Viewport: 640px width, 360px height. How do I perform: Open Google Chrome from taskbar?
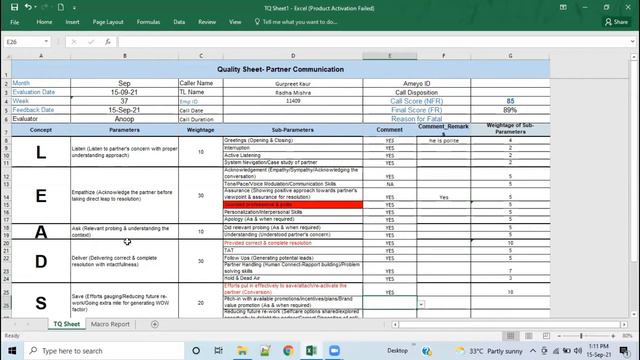288,351
